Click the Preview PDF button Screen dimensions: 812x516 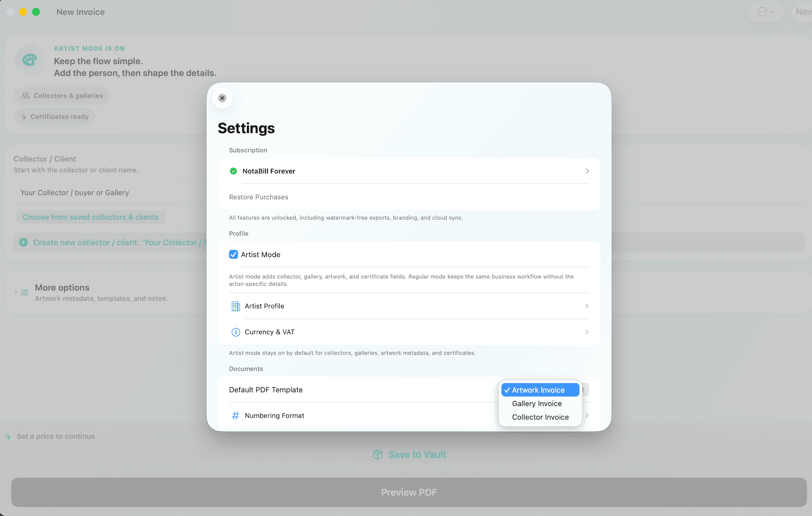click(409, 492)
